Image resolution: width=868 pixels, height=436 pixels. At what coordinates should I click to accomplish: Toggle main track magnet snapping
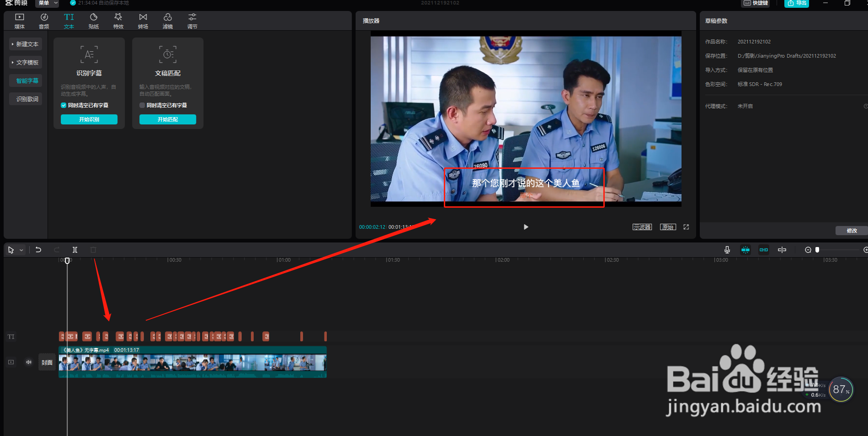pyautogui.click(x=746, y=250)
